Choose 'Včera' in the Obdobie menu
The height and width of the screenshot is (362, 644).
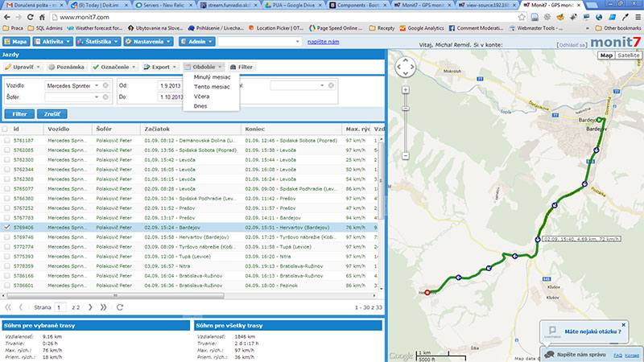pyautogui.click(x=201, y=97)
